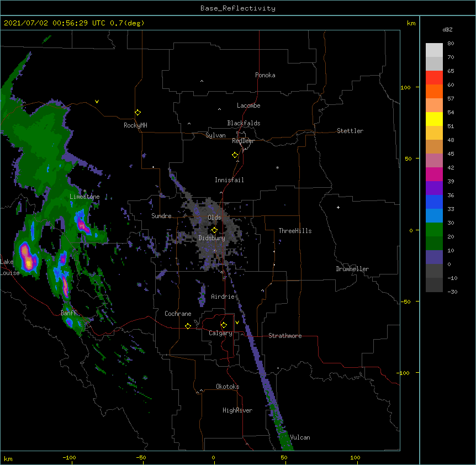Pick the pink 42–45 dBZ legend band
476x465 pixels.
tap(434, 161)
